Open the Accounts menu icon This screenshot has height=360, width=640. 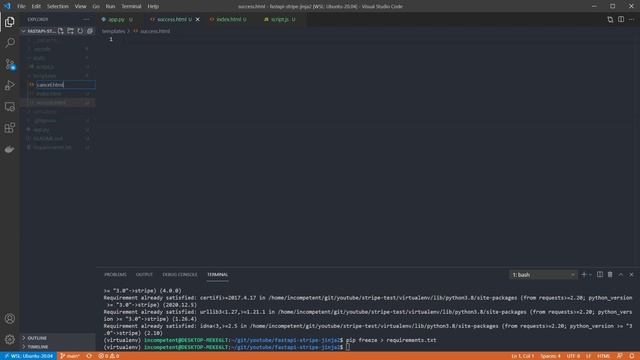click(x=10, y=318)
